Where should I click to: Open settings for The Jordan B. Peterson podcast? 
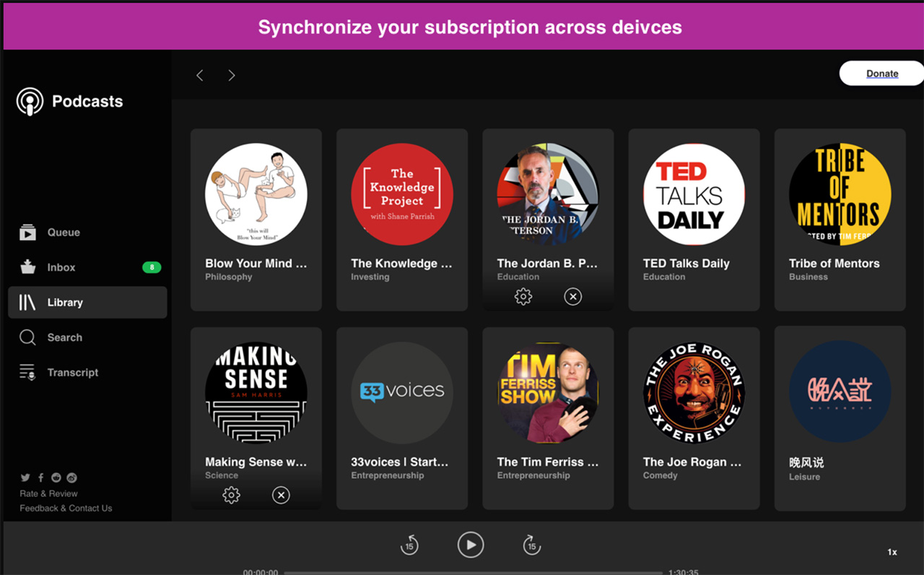(523, 296)
